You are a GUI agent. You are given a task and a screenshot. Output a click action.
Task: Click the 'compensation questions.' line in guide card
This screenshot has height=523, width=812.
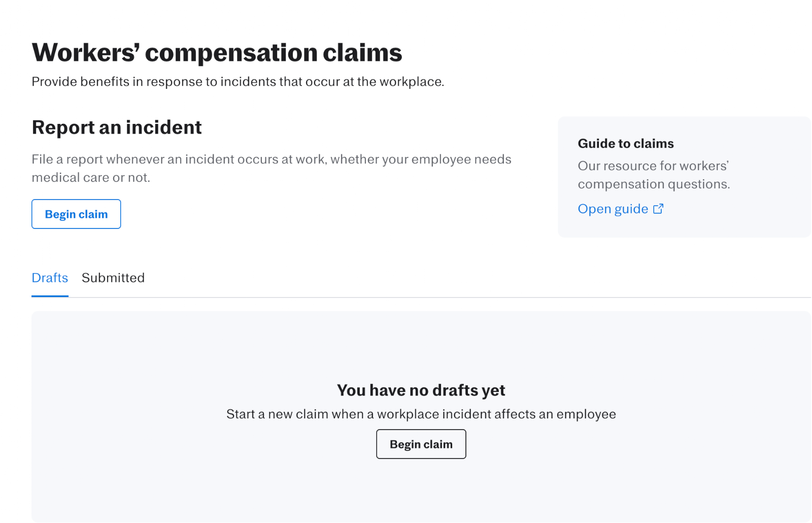[654, 184]
